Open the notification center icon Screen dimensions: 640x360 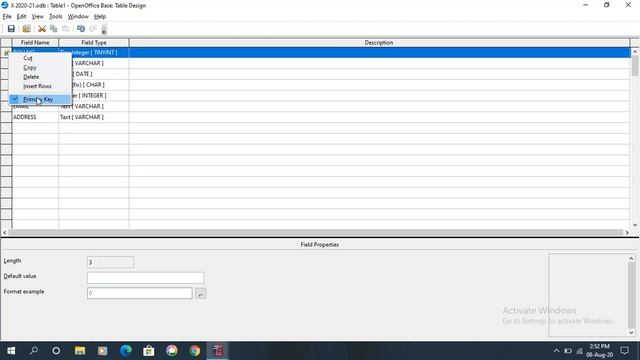(624, 351)
